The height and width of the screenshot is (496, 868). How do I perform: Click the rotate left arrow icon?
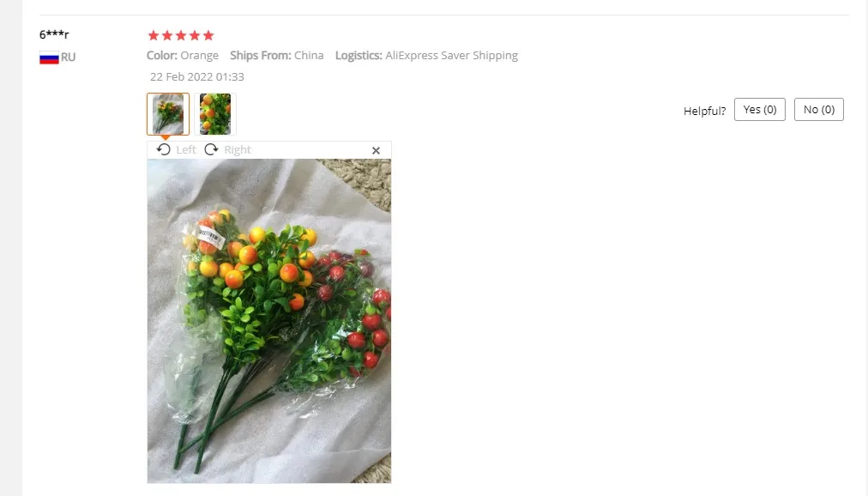pos(163,149)
